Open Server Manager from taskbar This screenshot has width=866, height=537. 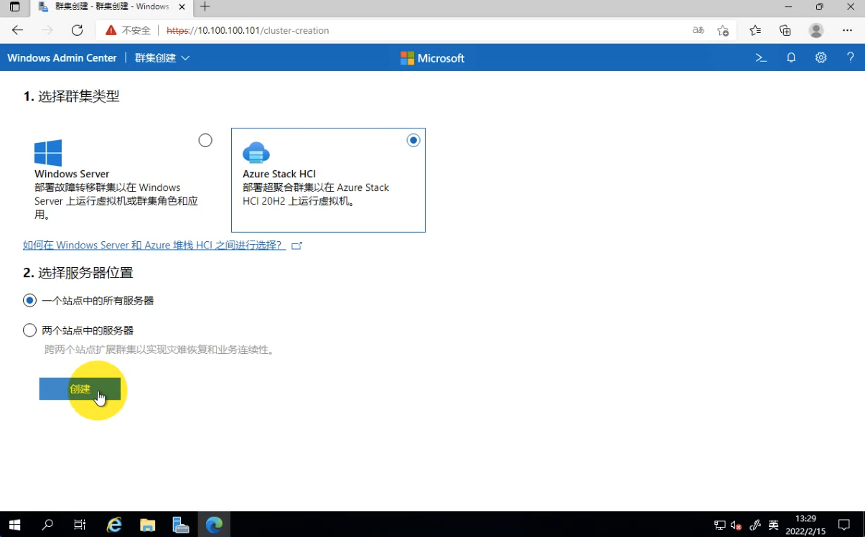[x=180, y=524]
